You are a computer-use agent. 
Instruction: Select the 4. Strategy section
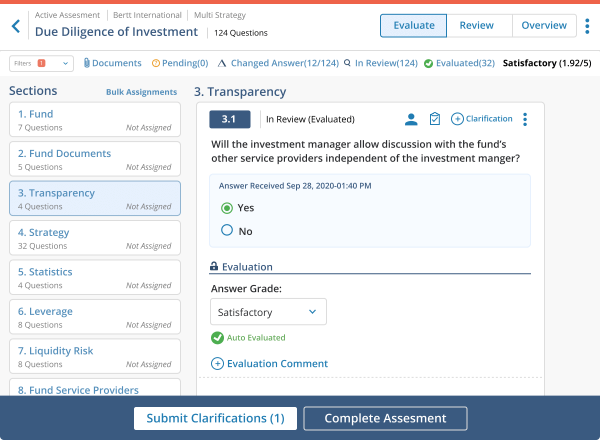[x=95, y=238]
